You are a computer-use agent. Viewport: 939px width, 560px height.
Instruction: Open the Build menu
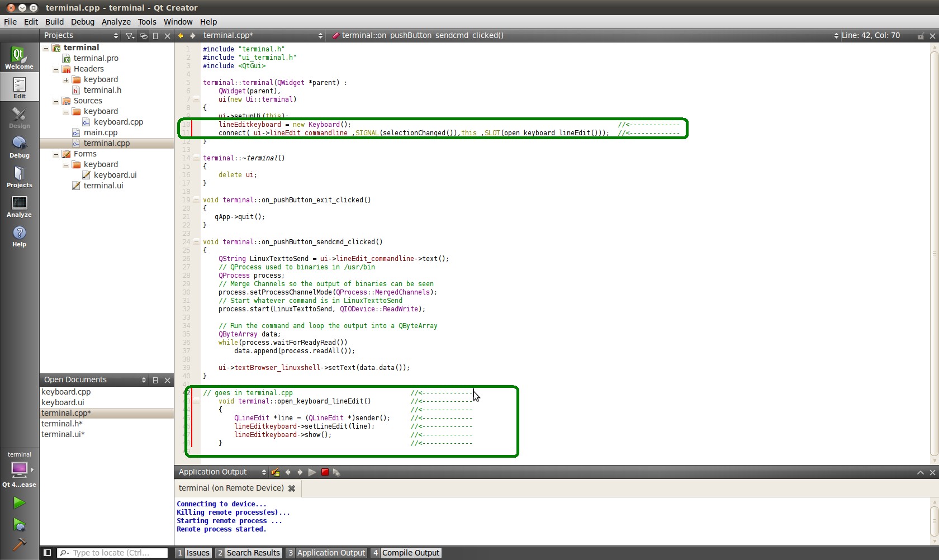click(x=54, y=22)
